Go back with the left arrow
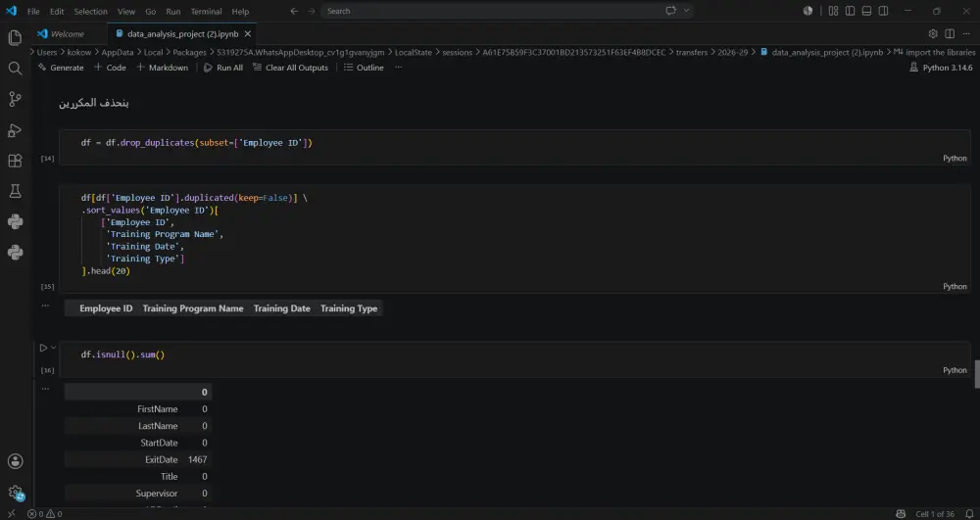Image resolution: width=980 pixels, height=520 pixels. [x=294, y=11]
